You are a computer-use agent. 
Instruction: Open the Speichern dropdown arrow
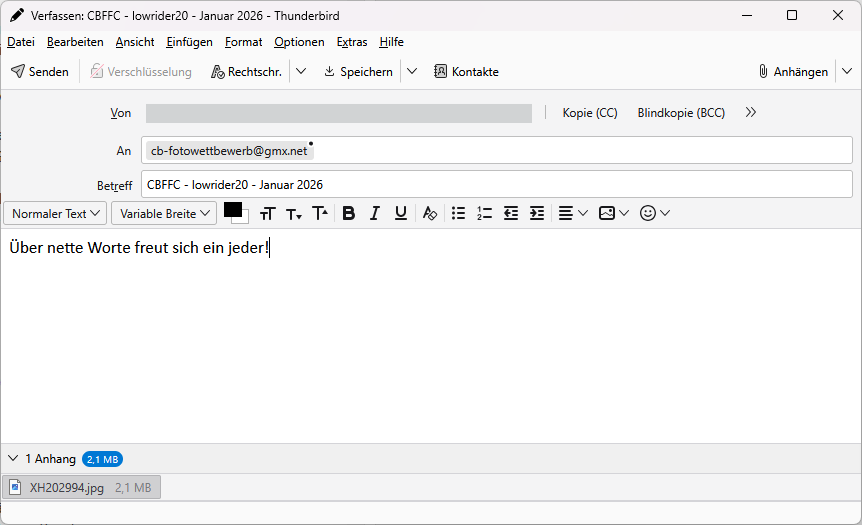point(412,71)
